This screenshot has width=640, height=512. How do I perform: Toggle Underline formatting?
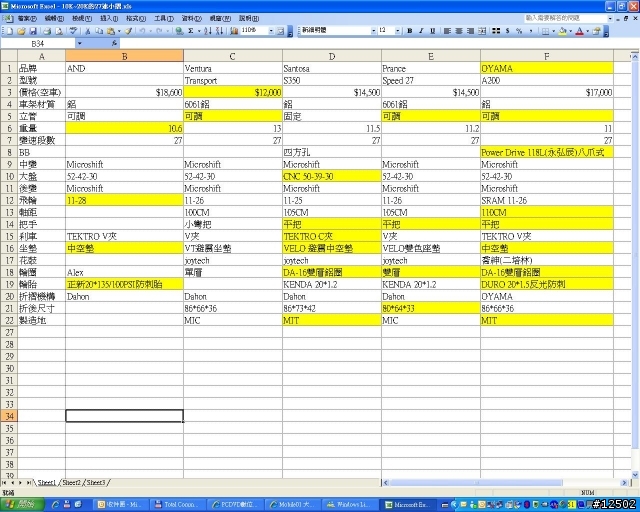[433, 31]
